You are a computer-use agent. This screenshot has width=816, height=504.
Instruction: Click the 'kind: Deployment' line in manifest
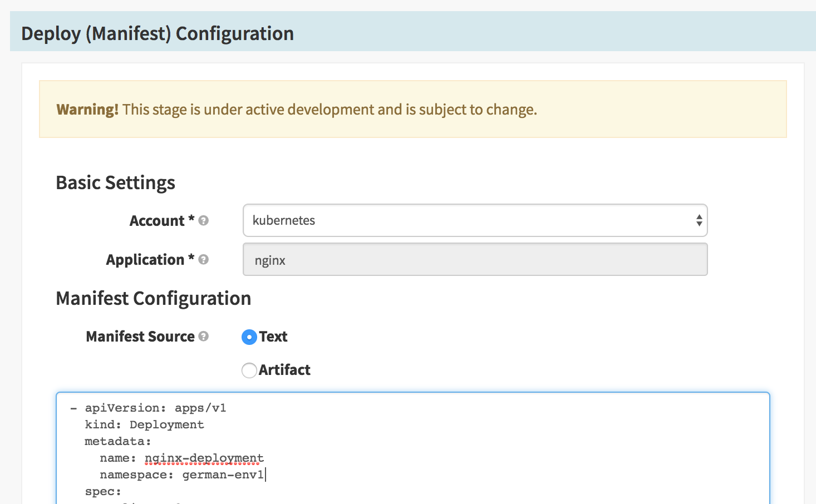[x=144, y=425]
